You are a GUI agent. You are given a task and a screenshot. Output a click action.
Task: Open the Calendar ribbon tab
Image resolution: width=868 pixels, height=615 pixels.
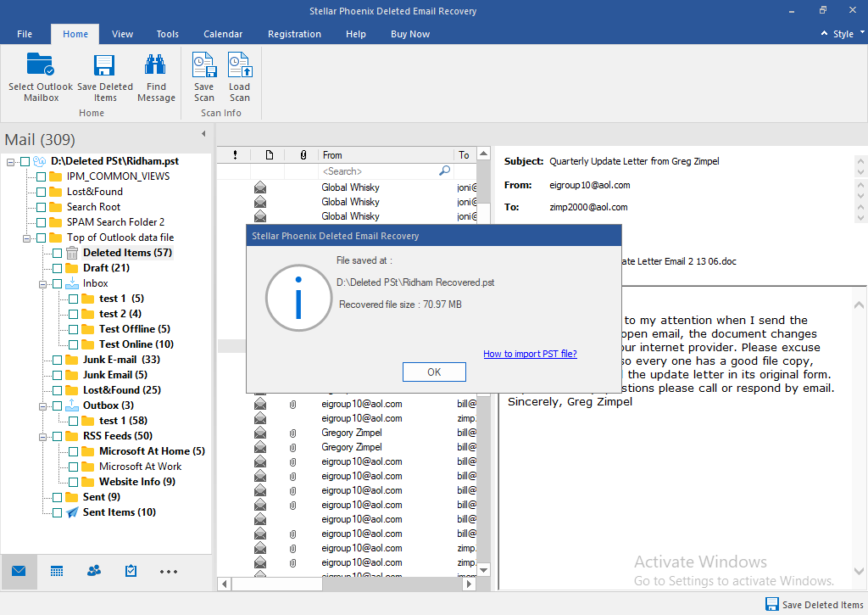coord(223,34)
